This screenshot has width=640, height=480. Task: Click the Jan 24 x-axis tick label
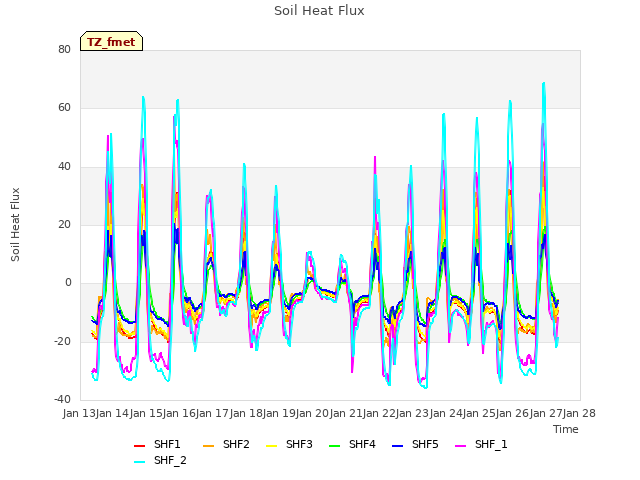[x=446, y=413]
